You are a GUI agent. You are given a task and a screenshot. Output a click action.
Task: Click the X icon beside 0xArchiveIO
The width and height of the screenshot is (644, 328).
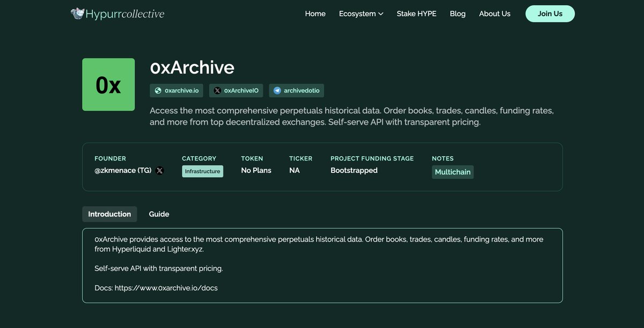[217, 91]
